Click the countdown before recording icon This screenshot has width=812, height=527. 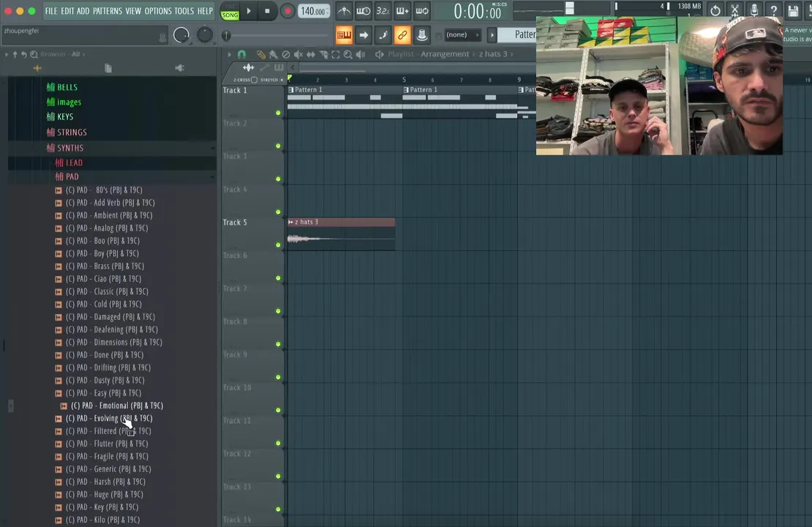(383, 11)
